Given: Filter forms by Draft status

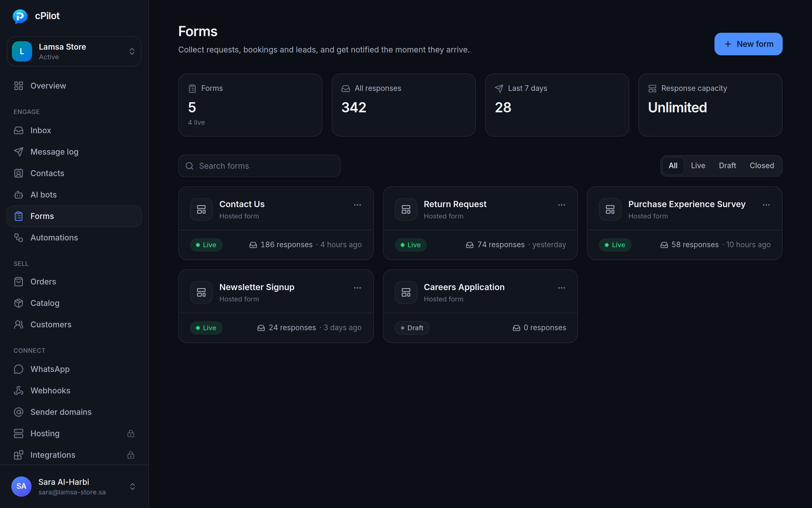Looking at the screenshot, I should (727, 166).
